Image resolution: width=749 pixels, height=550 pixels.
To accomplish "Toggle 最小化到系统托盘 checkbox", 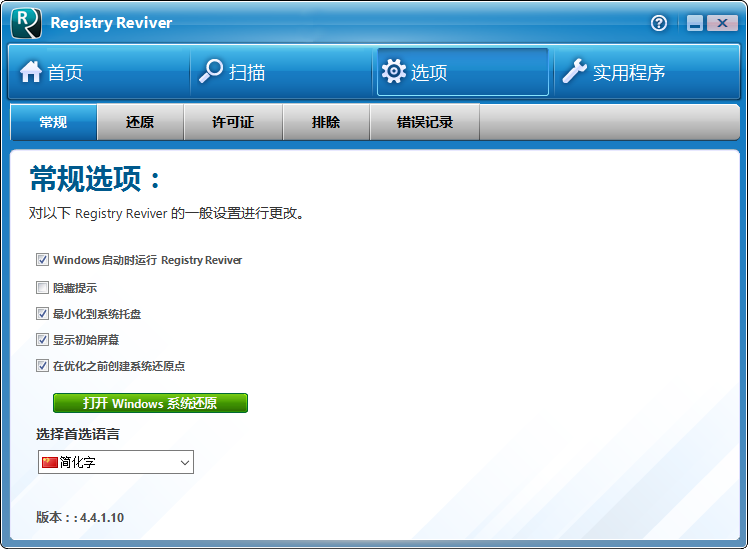I will (x=43, y=313).
